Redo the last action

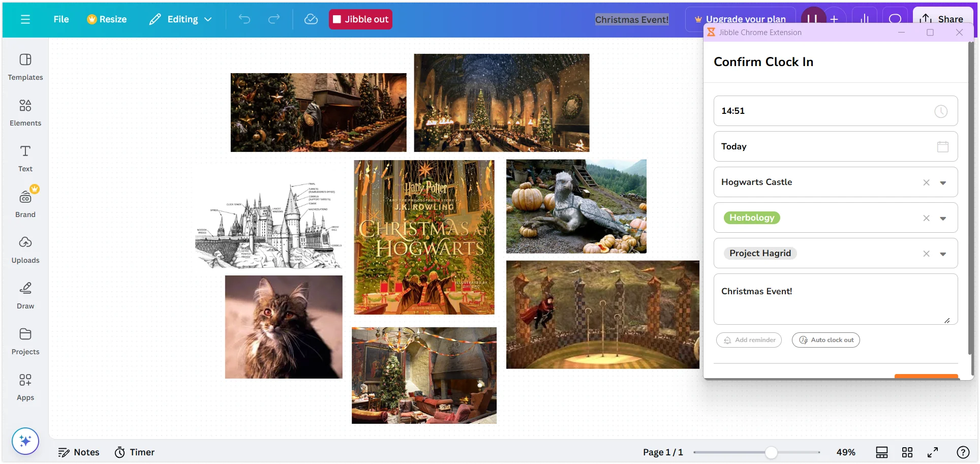(x=274, y=19)
